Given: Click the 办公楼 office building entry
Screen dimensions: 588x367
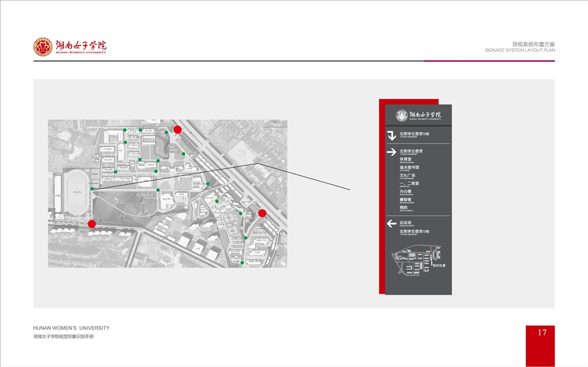Looking at the screenshot, I should coord(405,191).
